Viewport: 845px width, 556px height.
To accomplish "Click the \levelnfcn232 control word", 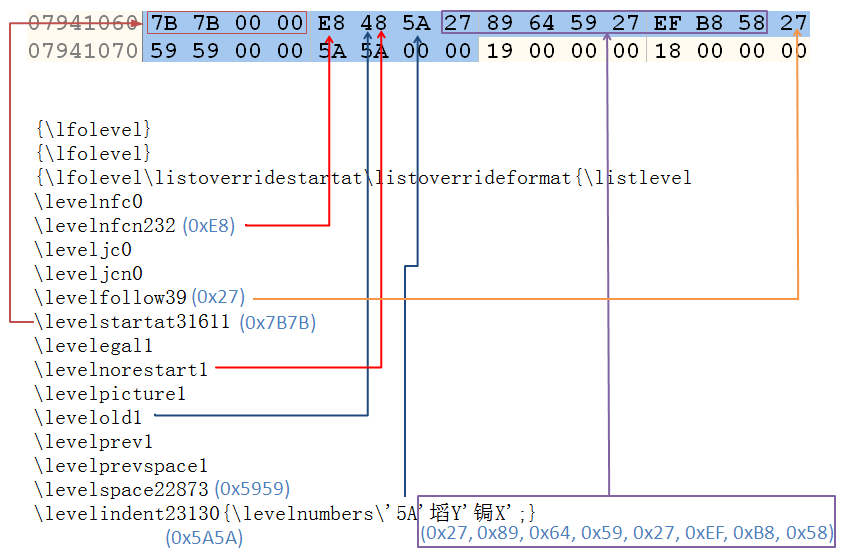I will tap(105, 225).
